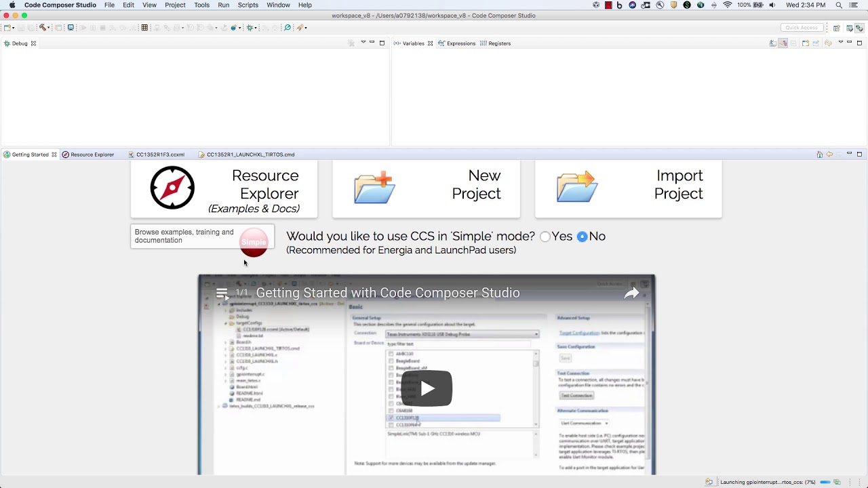868x488 pixels.
Task: Open the video playlist menu icon
Action: click(x=222, y=293)
